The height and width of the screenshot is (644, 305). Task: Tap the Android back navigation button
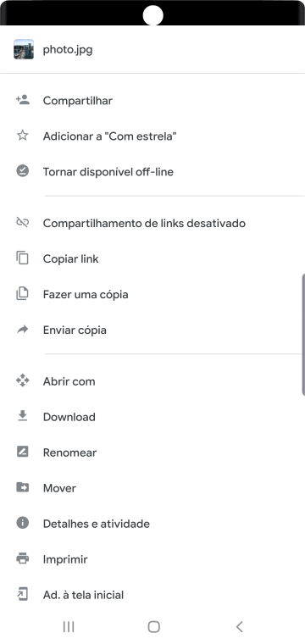pos(240,626)
